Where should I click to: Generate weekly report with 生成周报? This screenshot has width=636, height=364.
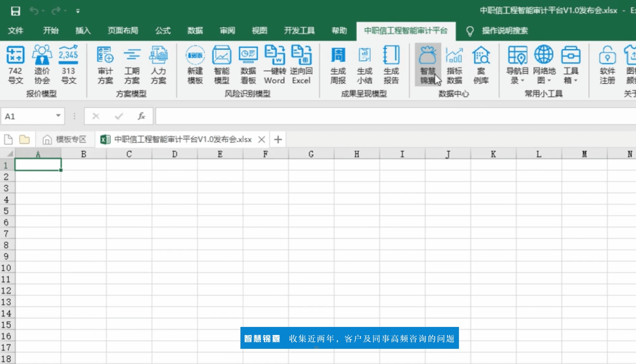point(338,64)
